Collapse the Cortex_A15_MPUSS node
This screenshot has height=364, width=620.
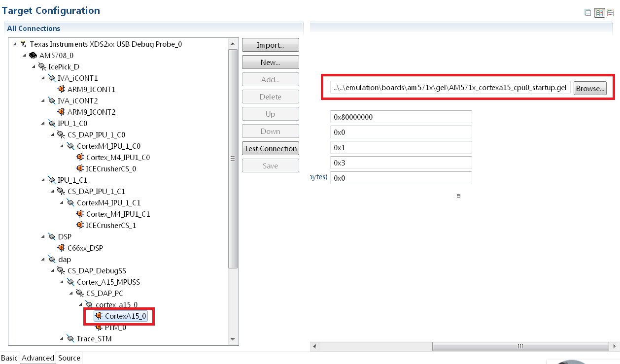[x=61, y=282]
